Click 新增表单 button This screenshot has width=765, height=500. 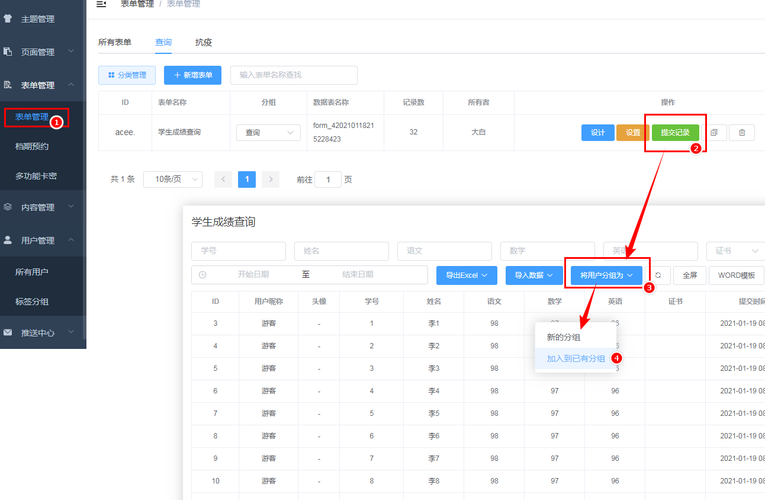pos(193,75)
